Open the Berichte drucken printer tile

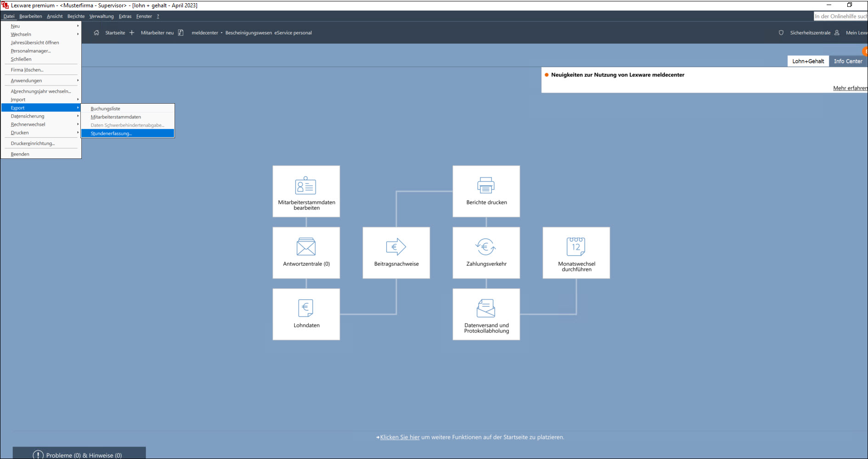pos(486,191)
